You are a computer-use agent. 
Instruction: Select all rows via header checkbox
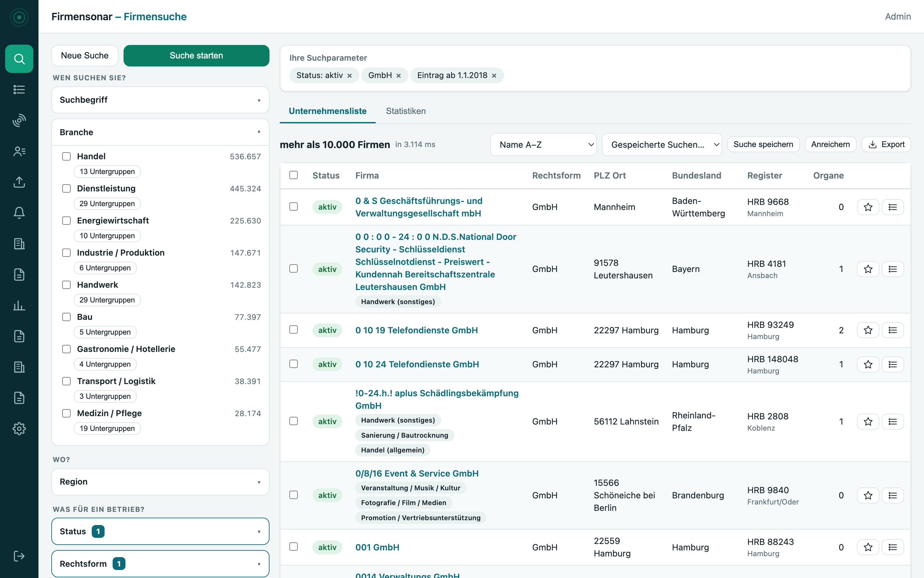pyautogui.click(x=294, y=175)
